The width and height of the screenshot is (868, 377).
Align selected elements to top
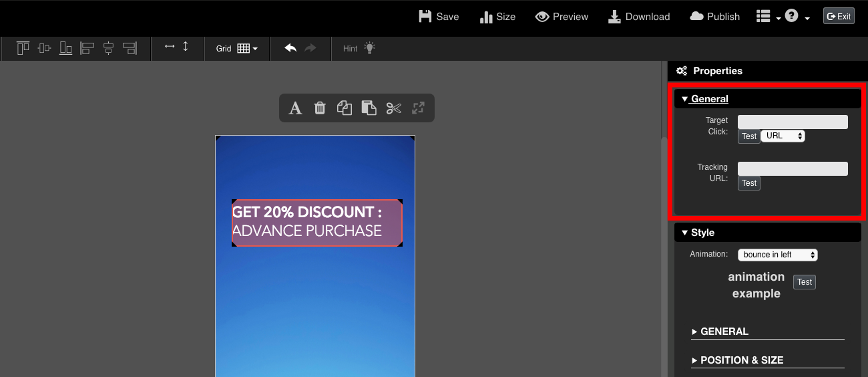point(23,48)
